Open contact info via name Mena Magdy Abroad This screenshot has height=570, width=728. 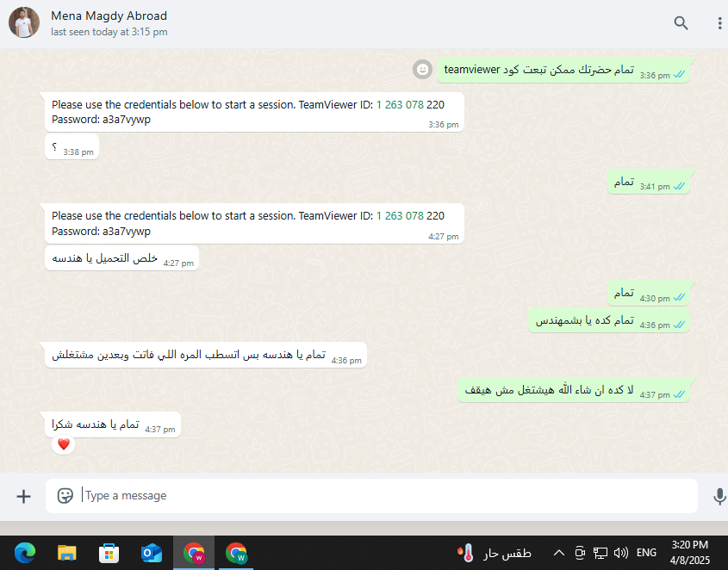pos(109,15)
